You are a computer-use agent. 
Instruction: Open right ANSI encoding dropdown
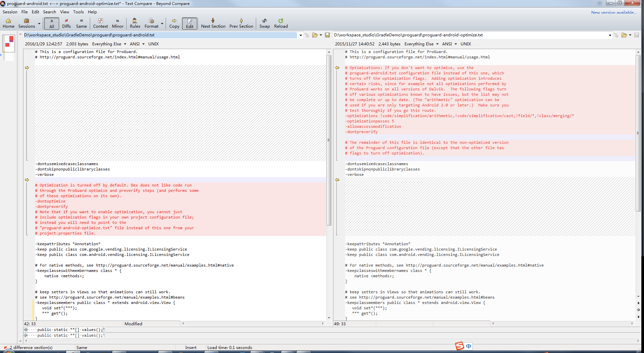(x=450, y=44)
